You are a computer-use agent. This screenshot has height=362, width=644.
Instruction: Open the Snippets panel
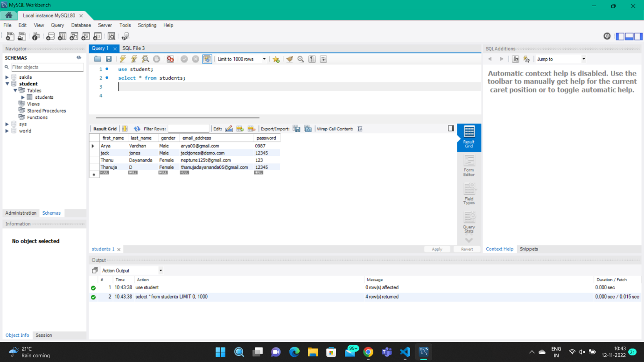point(529,249)
